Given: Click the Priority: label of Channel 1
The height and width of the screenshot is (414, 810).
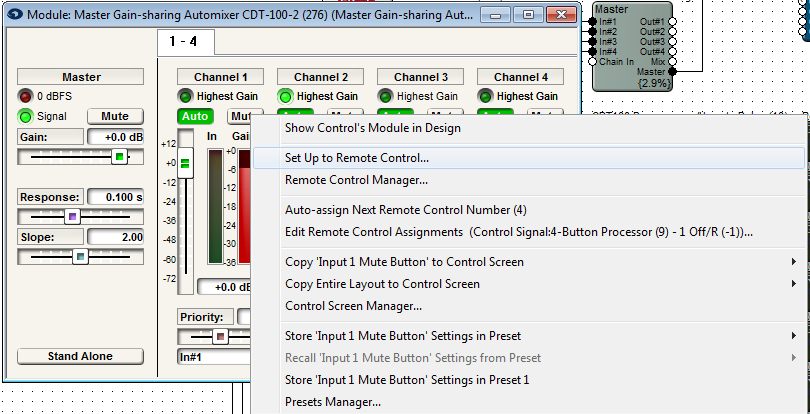Looking at the screenshot, I should tap(206, 317).
